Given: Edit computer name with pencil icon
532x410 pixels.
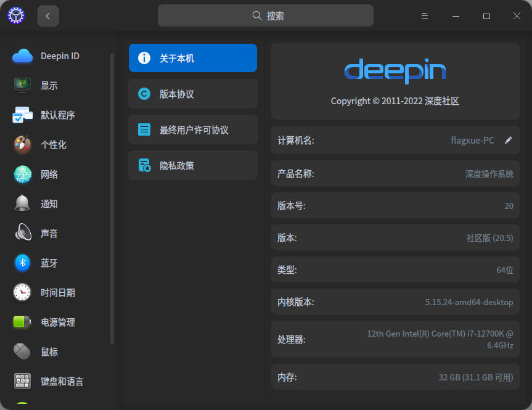Looking at the screenshot, I should 509,140.
